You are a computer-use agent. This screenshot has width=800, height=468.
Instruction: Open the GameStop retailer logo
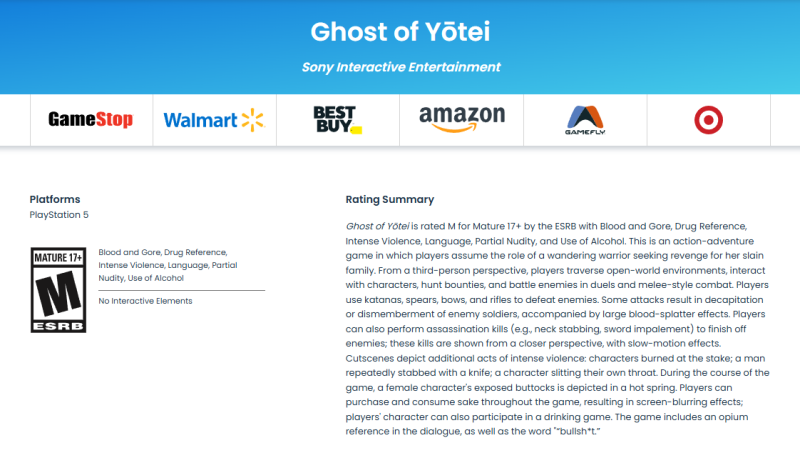(x=90, y=121)
